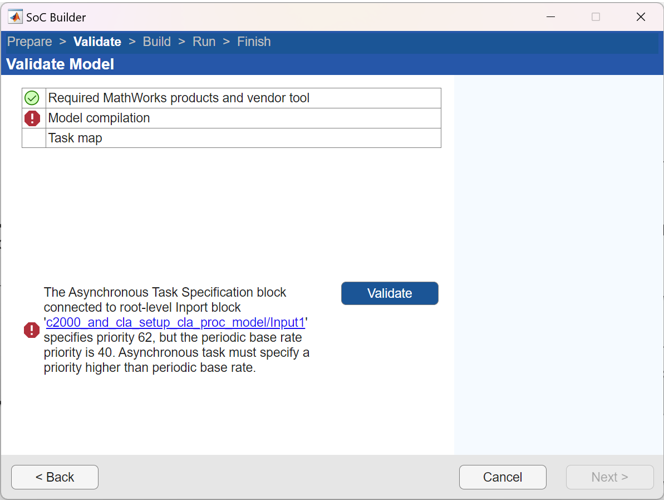Minimize the SoC Builder window

coord(551,17)
